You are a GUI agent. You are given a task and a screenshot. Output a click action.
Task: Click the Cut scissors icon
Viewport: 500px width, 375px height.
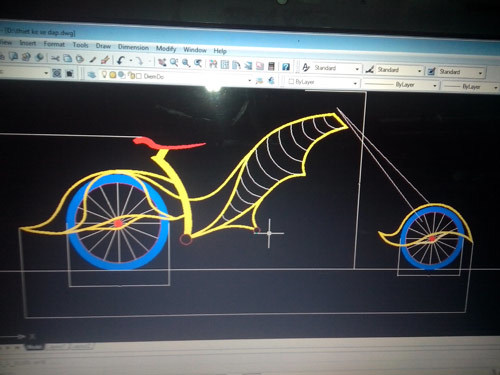tap(55, 59)
